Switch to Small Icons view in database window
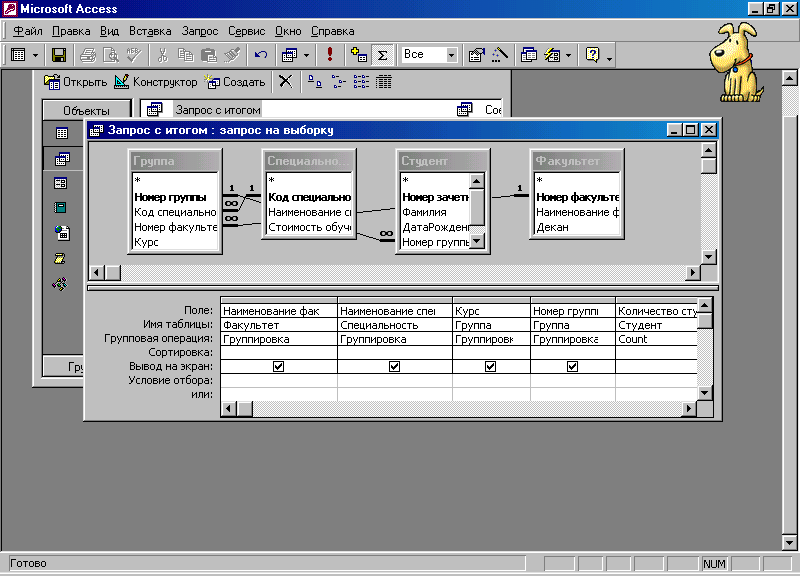 tap(338, 82)
